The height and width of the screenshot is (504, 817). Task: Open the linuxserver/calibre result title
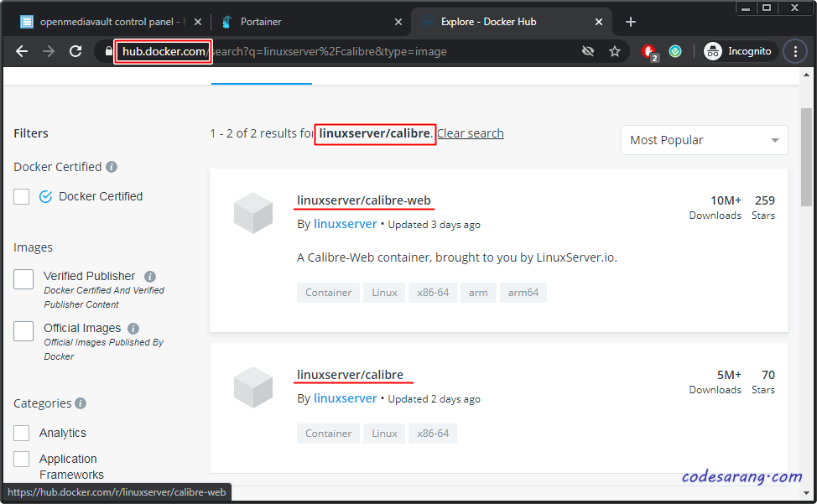pyautogui.click(x=350, y=375)
